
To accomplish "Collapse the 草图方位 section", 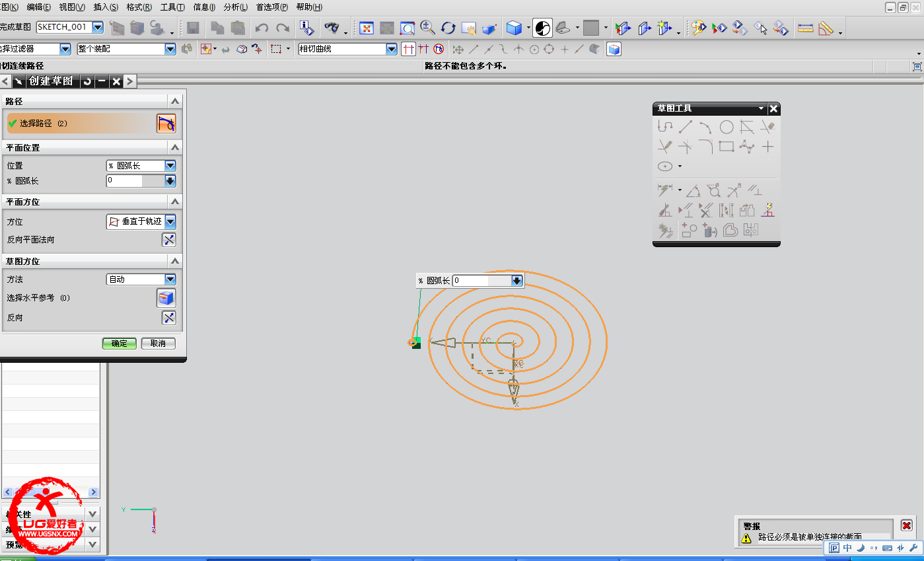I will 175,261.
